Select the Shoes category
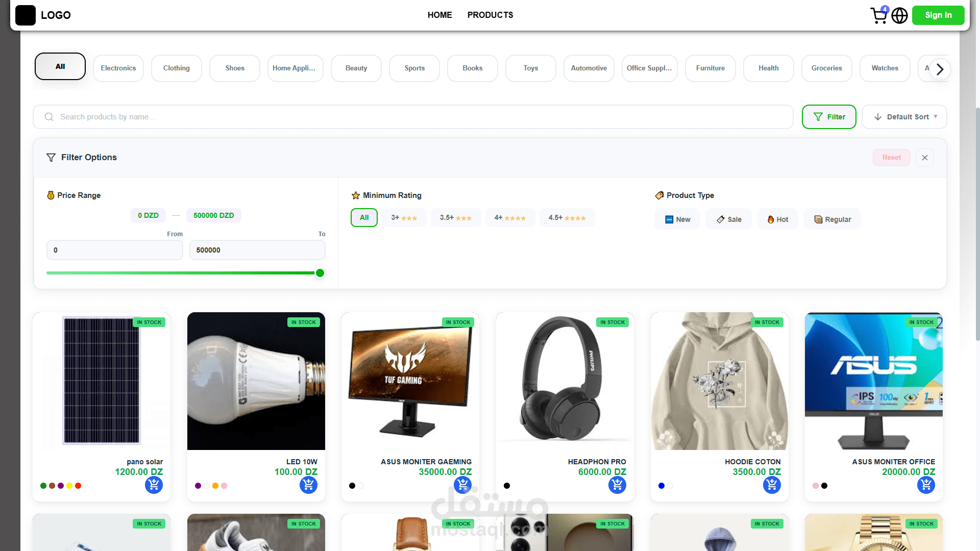The height and width of the screenshot is (551, 980). 235,68
